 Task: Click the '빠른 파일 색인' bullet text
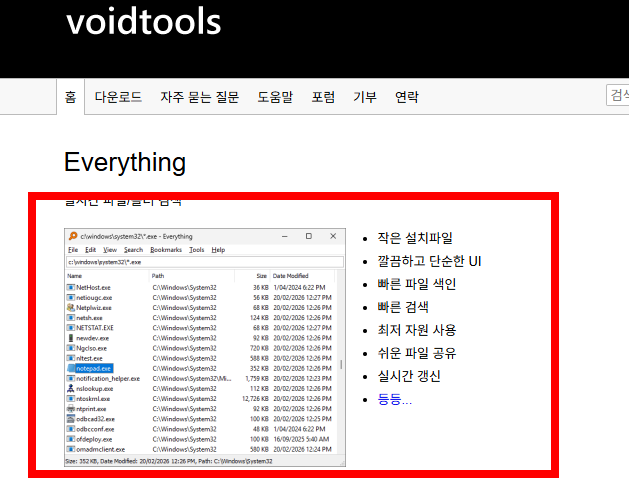click(x=416, y=284)
